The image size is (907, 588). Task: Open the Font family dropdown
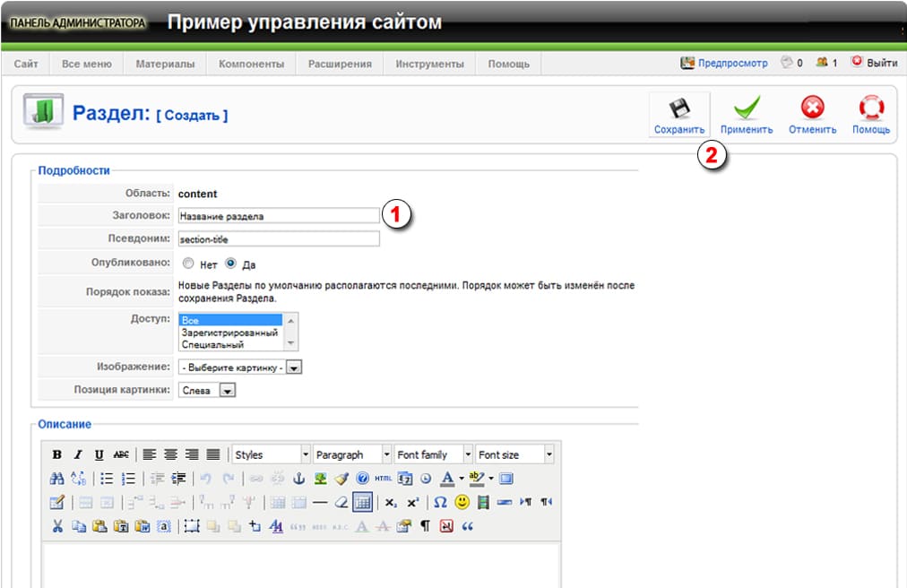click(467, 454)
